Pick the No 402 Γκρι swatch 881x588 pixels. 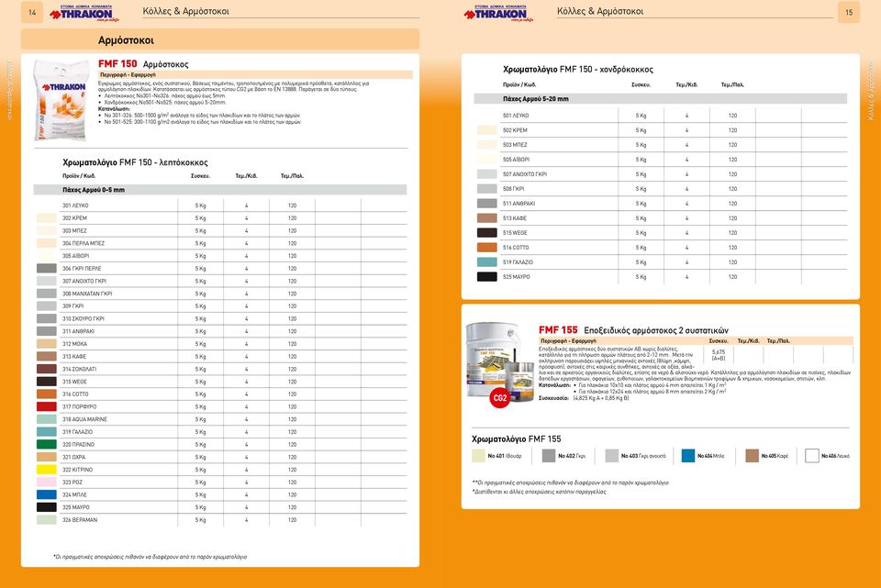click(x=549, y=456)
